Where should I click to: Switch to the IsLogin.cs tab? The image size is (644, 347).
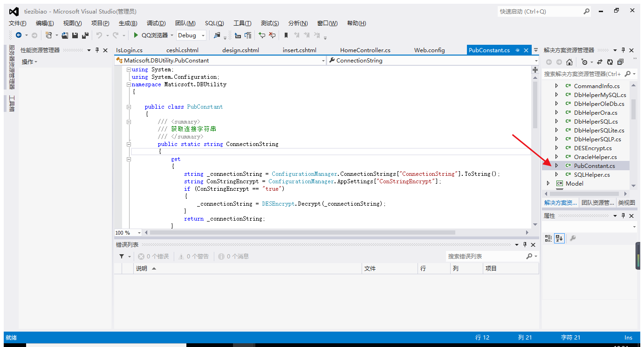pos(129,50)
